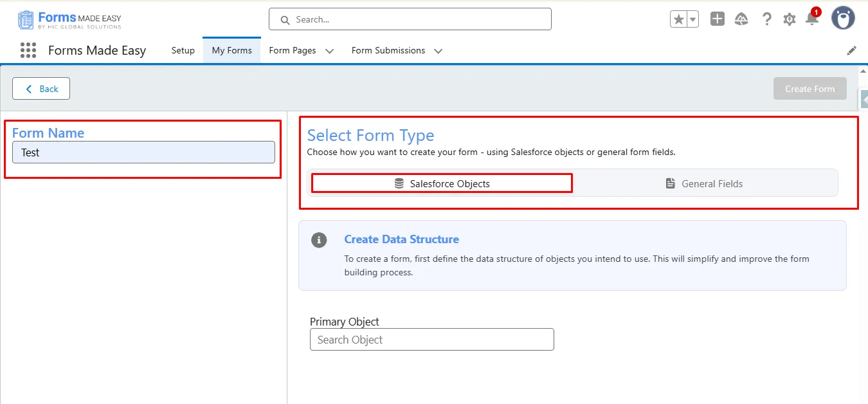This screenshot has height=404, width=868.
Task: Click the Primary Object search field
Action: click(431, 340)
